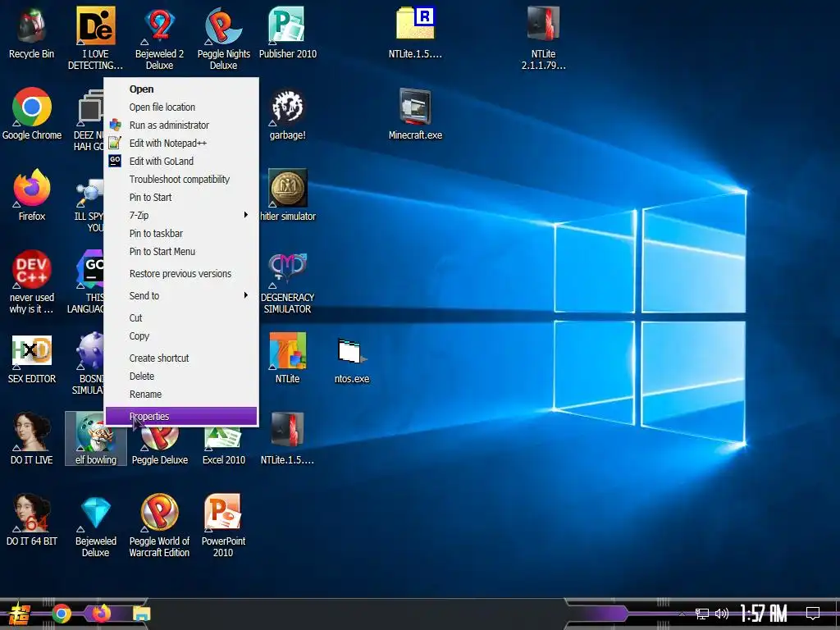This screenshot has height=630, width=840.
Task: Choose Open file location menu entry
Action: click(181, 107)
